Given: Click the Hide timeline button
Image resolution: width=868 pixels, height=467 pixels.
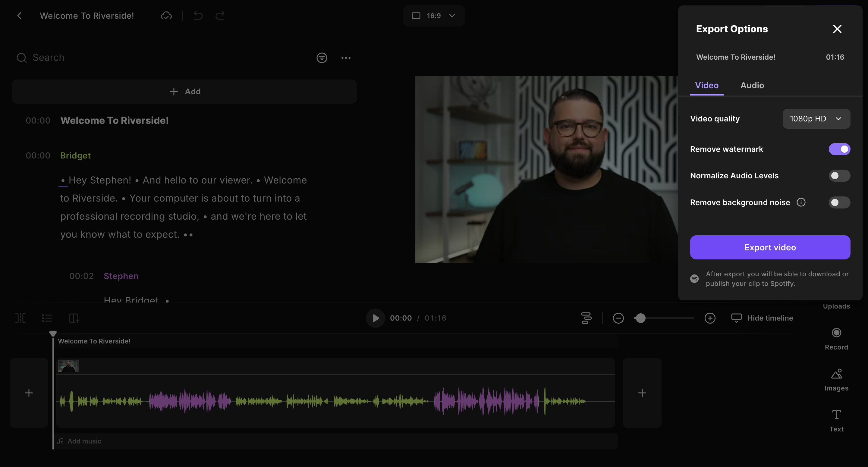Looking at the screenshot, I should point(762,318).
